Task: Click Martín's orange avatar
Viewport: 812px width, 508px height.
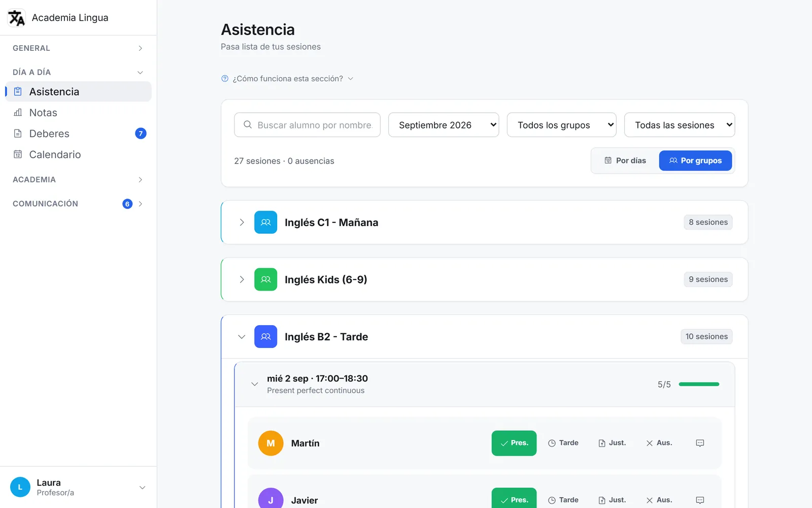Action: (x=270, y=443)
